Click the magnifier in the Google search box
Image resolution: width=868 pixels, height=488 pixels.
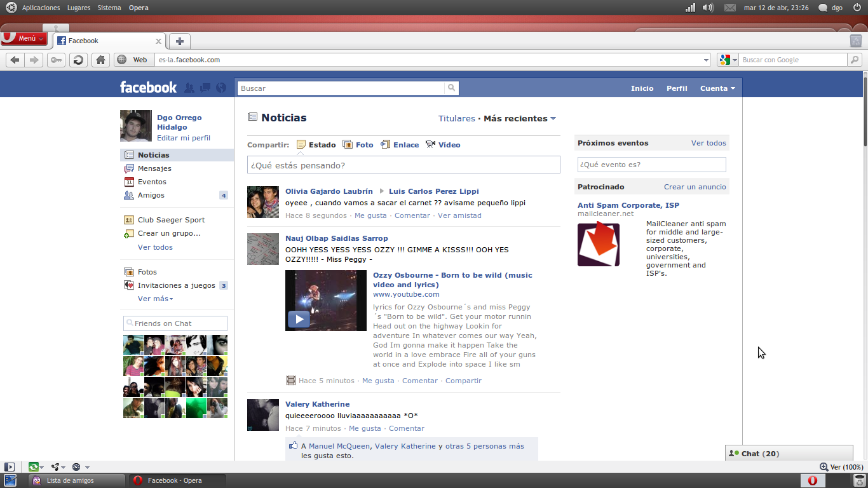click(855, 60)
